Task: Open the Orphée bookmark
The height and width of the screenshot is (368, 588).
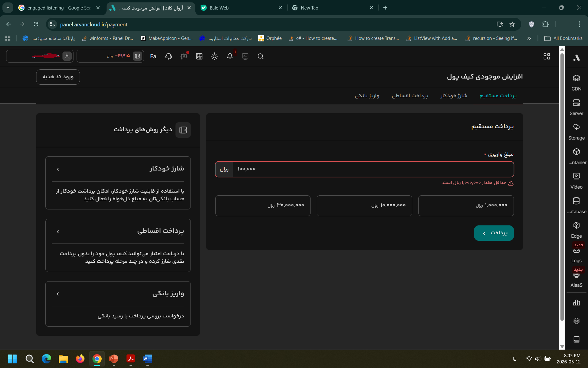Action: click(x=270, y=38)
